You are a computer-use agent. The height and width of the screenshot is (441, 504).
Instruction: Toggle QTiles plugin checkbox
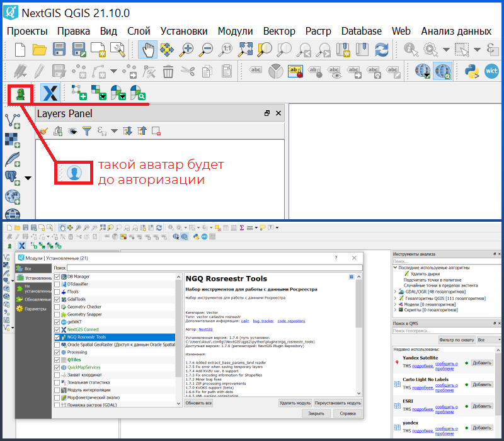click(x=57, y=360)
